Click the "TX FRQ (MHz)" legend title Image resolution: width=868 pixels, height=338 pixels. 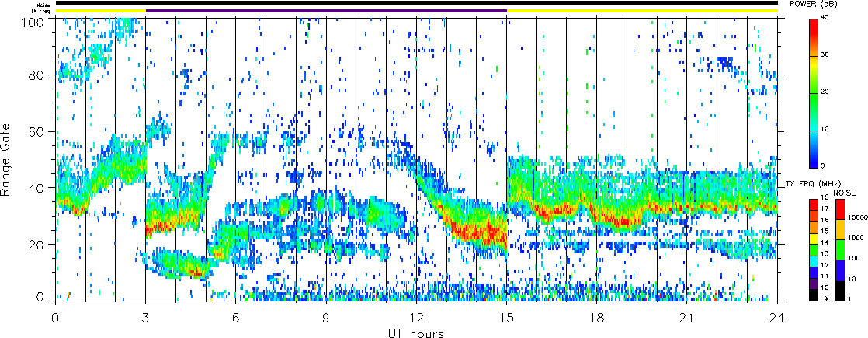point(814,183)
